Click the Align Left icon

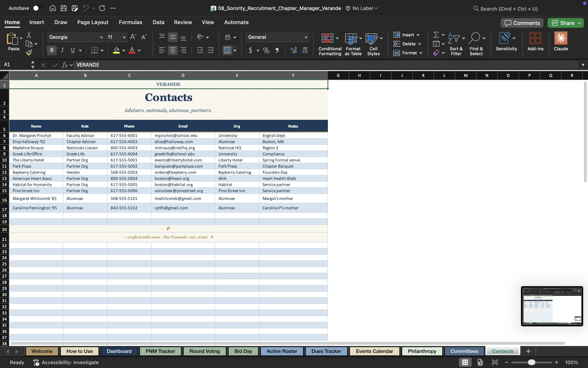click(x=162, y=50)
